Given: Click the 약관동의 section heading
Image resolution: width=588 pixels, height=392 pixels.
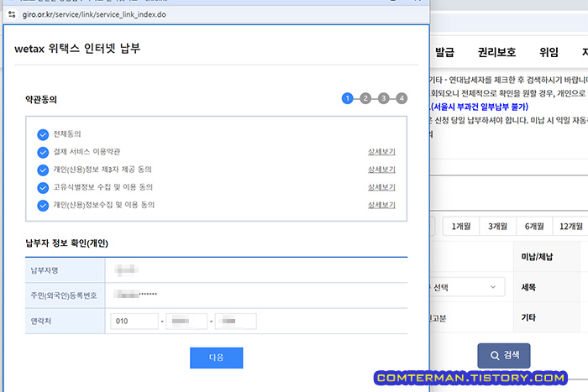Looking at the screenshot, I should point(41,99).
